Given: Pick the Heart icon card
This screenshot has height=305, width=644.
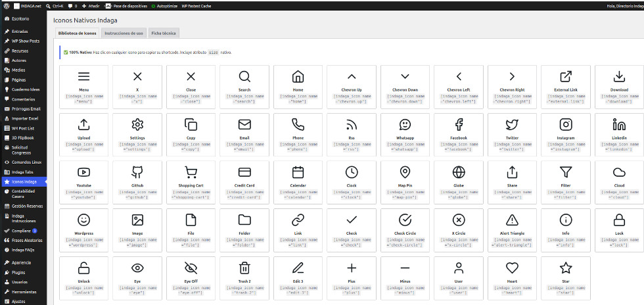Looking at the screenshot, I should click(x=512, y=278).
